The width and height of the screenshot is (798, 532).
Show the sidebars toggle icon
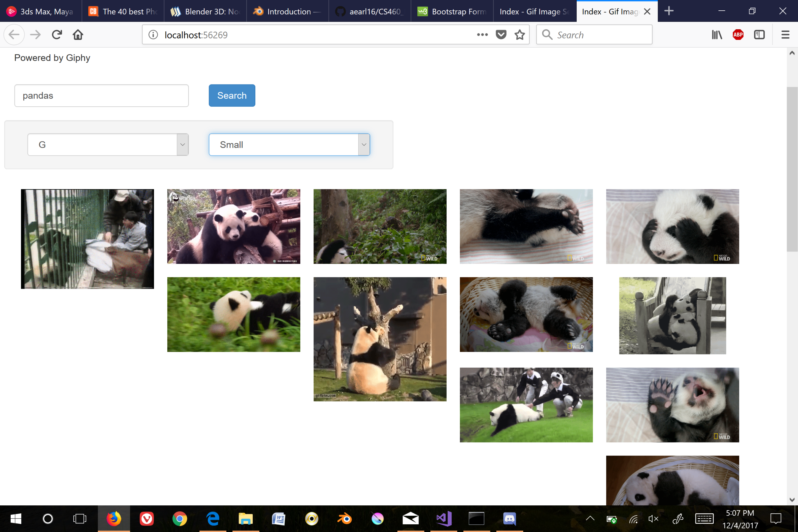click(759, 35)
